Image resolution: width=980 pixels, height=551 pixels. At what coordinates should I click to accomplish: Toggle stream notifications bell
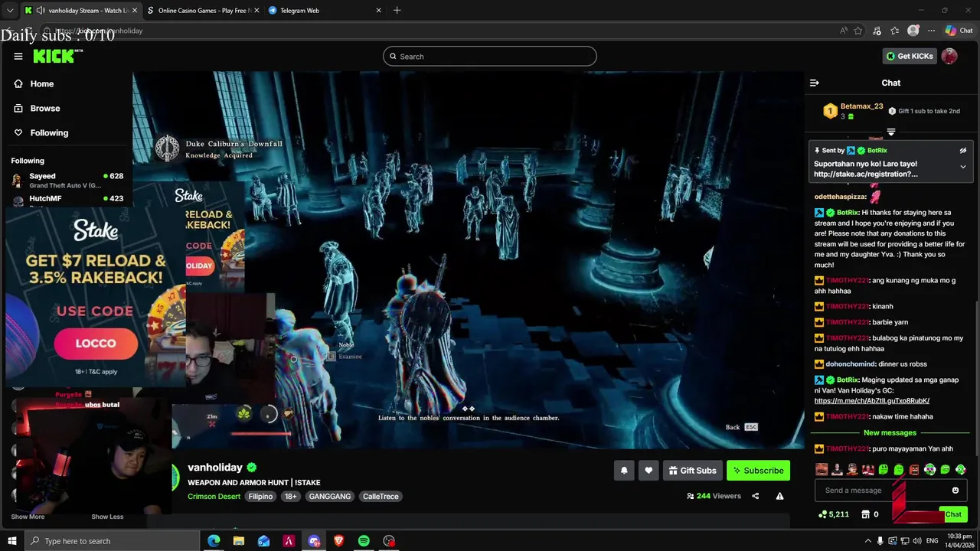click(x=624, y=471)
